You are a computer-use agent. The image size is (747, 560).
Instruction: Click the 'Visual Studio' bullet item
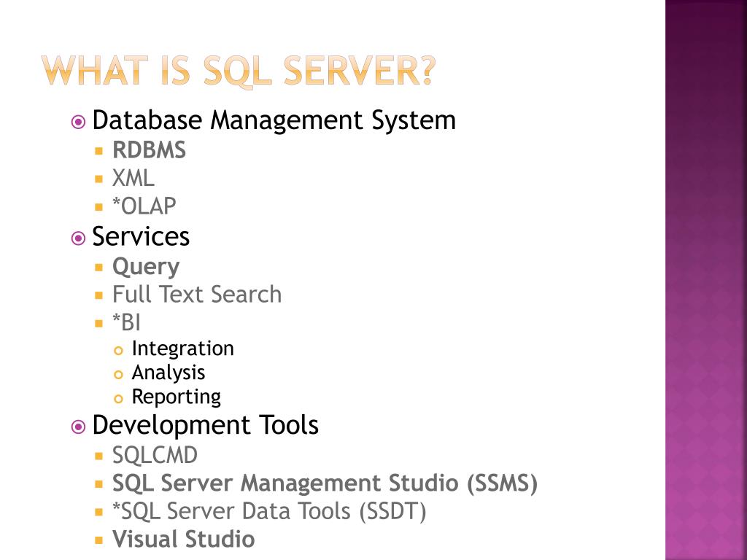[183, 539]
